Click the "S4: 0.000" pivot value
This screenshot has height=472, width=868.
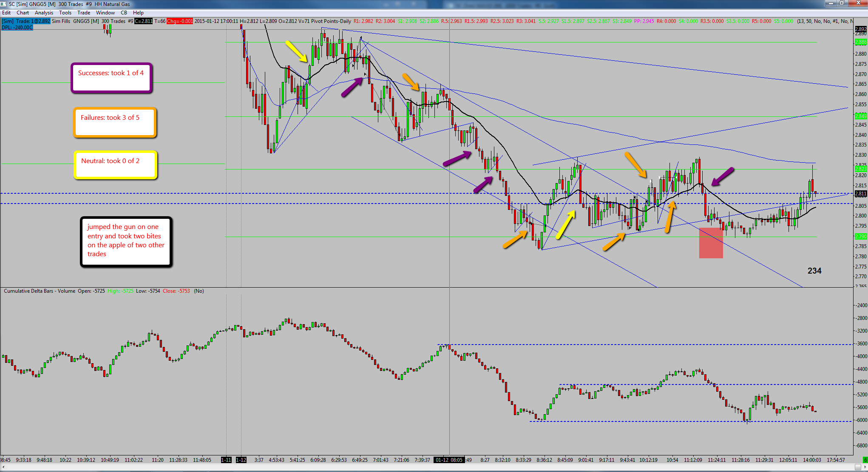tap(688, 21)
